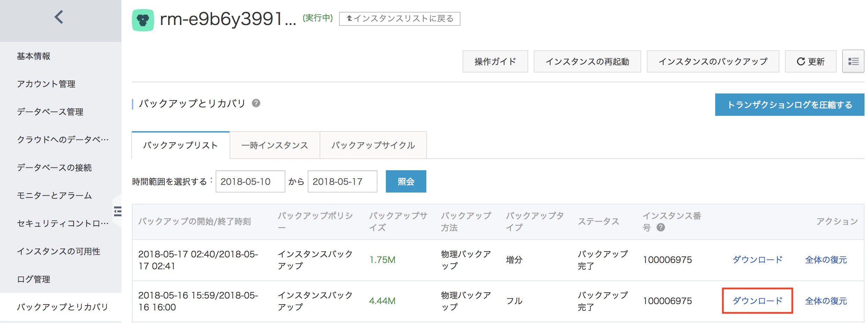
Task: Click the end date field 2018-05-17
Action: pyautogui.click(x=343, y=181)
